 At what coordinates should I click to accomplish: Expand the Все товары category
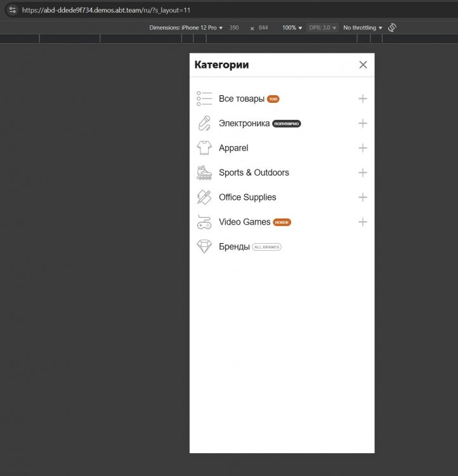tap(362, 98)
